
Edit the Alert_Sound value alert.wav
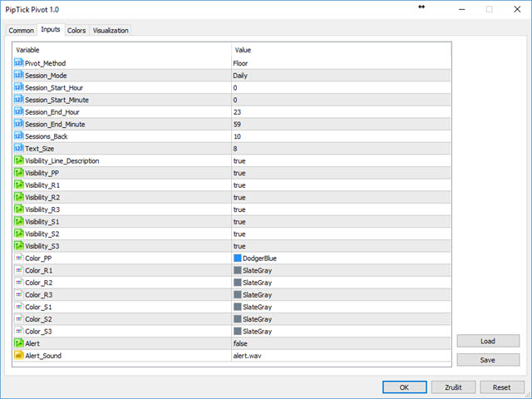point(248,356)
